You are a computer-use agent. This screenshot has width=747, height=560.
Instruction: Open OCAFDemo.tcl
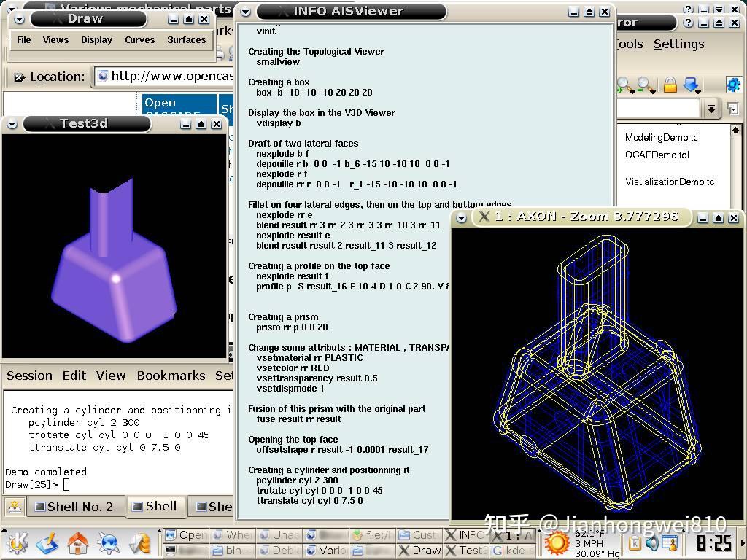coord(654,155)
